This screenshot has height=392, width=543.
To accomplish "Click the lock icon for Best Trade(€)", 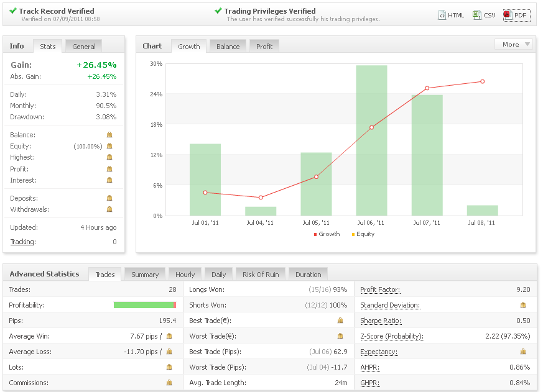I will tap(340, 321).
